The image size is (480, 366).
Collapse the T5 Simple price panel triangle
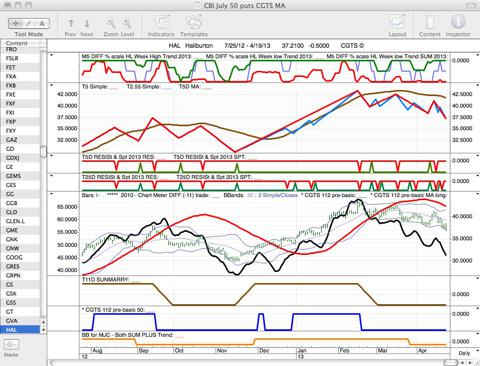[x=52, y=86]
